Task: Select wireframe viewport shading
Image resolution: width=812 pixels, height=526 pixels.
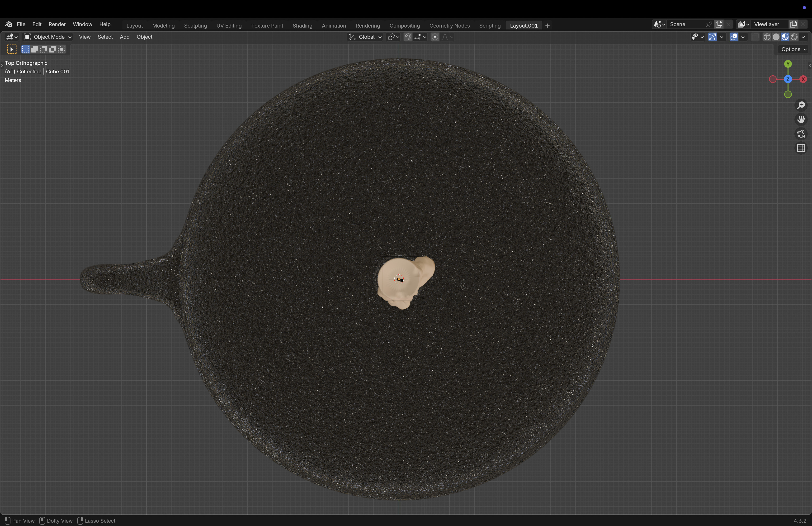Action: [x=767, y=37]
